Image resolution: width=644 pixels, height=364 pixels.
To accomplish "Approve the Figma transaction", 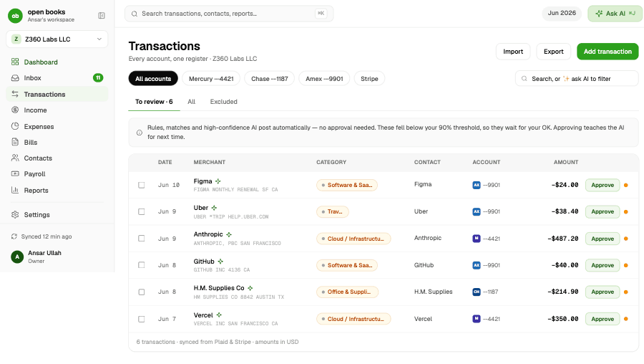I will click(x=602, y=185).
